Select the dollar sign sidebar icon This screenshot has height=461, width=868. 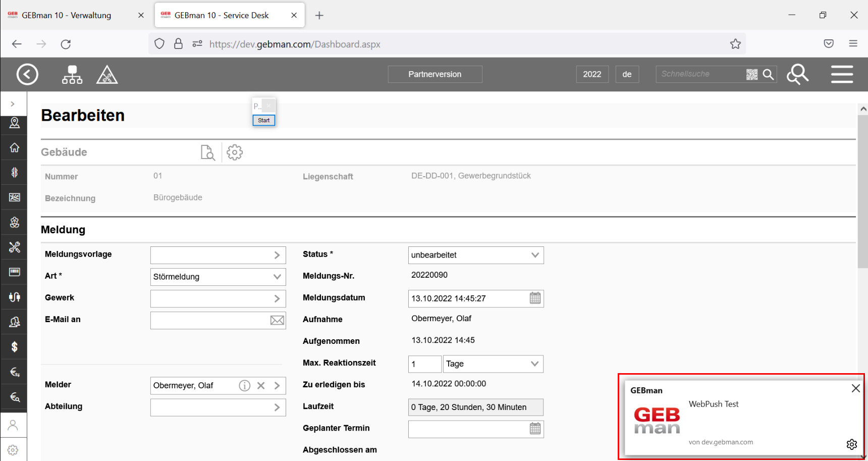tap(14, 346)
